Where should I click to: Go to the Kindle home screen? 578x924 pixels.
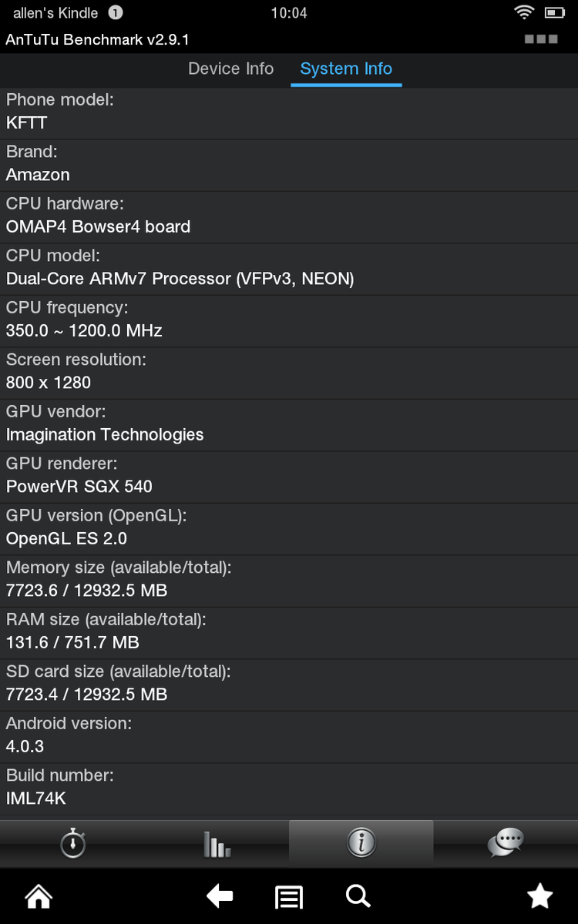pyautogui.click(x=39, y=896)
